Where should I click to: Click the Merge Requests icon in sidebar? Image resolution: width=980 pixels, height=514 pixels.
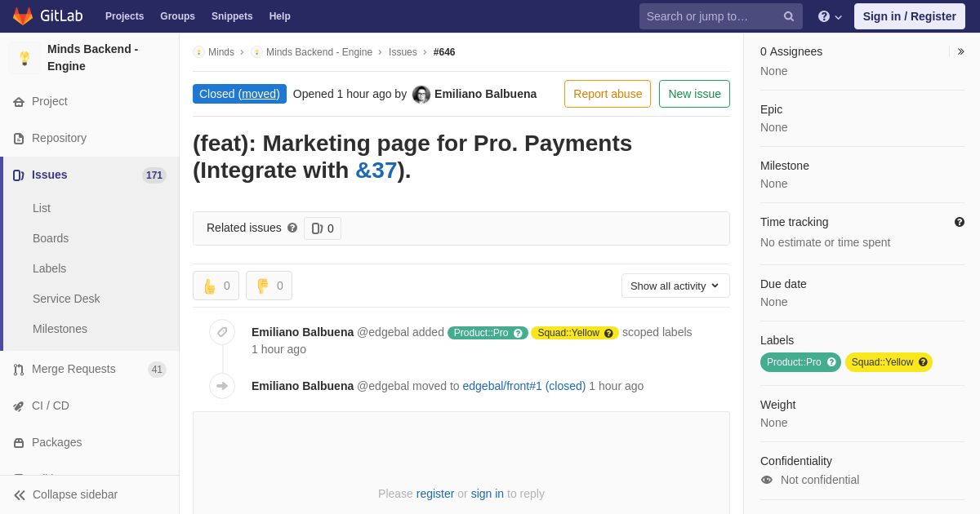click(19, 370)
